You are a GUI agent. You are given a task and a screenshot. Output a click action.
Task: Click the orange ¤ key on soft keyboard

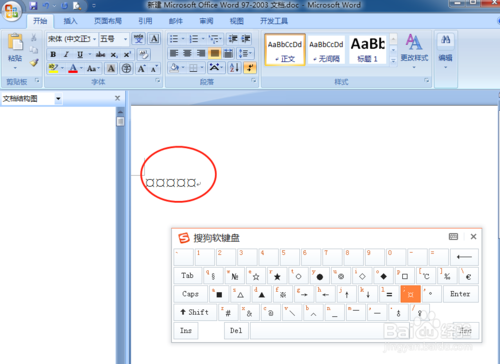pos(410,294)
